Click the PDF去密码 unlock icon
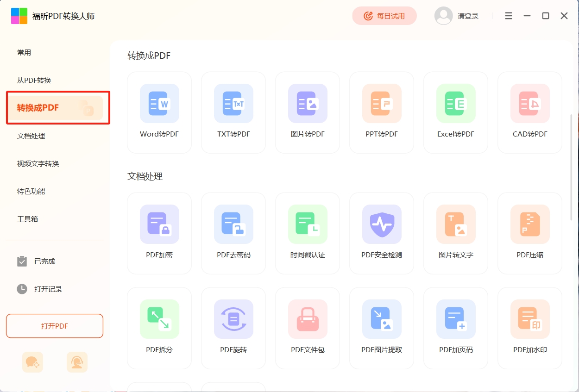This screenshot has width=579, height=392. coord(233,224)
